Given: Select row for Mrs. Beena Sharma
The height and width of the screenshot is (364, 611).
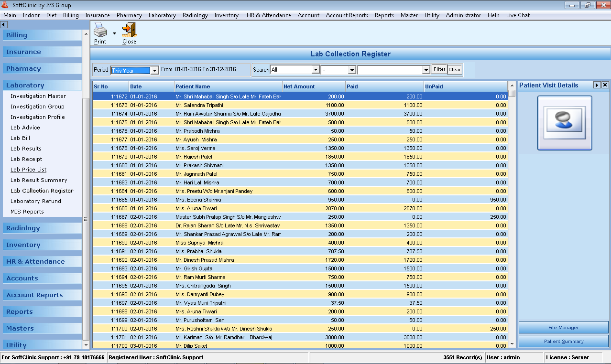Looking at the screenshot, I should pos(300,200).
